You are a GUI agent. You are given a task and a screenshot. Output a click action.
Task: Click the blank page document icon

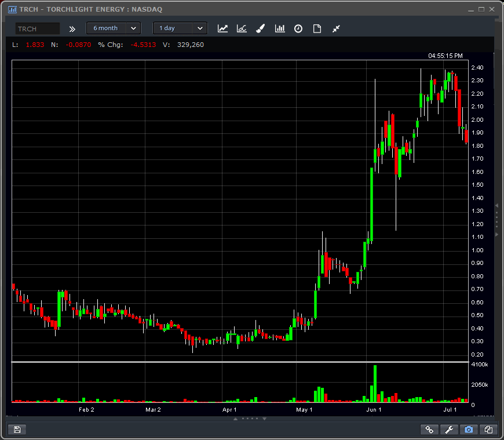(x=317, y=28)
